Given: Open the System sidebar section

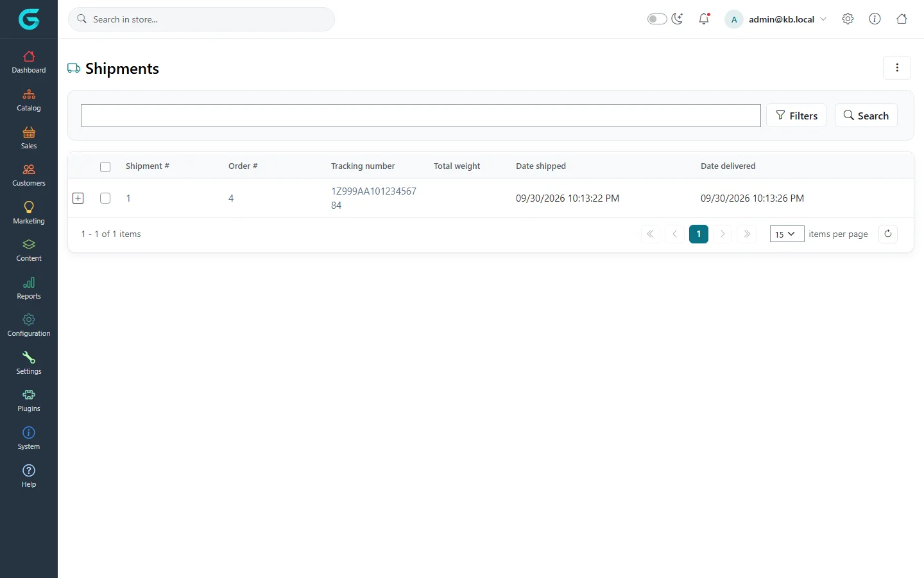Looking at the screenshot, I should [29, 439].
